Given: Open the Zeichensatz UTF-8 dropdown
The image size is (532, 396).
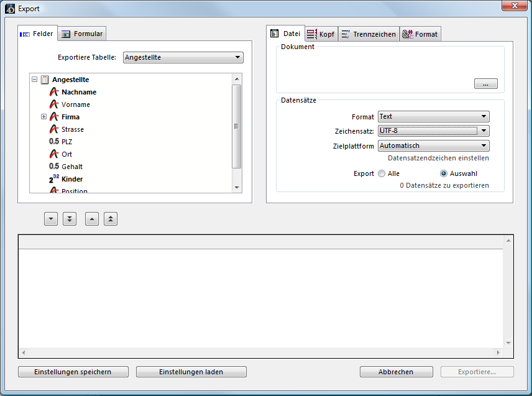Looking at the screenshot, I should click(433, 131).
